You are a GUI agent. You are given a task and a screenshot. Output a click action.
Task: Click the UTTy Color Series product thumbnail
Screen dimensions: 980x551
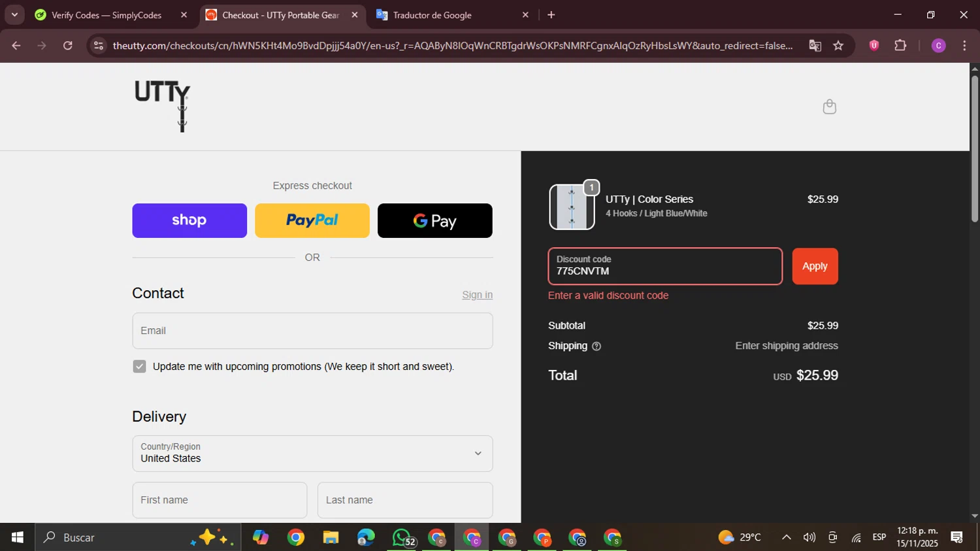[572, 207]
